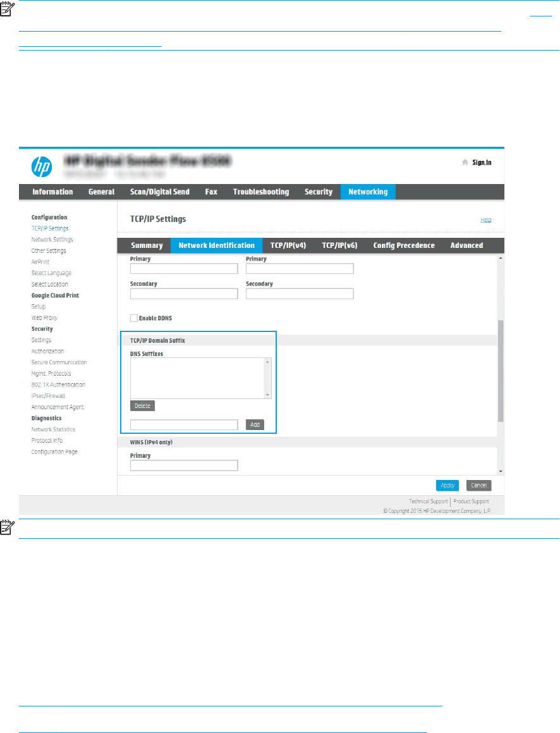
Task: Open Mgmt. Protocols in sidebar
Action: [51, 374]
